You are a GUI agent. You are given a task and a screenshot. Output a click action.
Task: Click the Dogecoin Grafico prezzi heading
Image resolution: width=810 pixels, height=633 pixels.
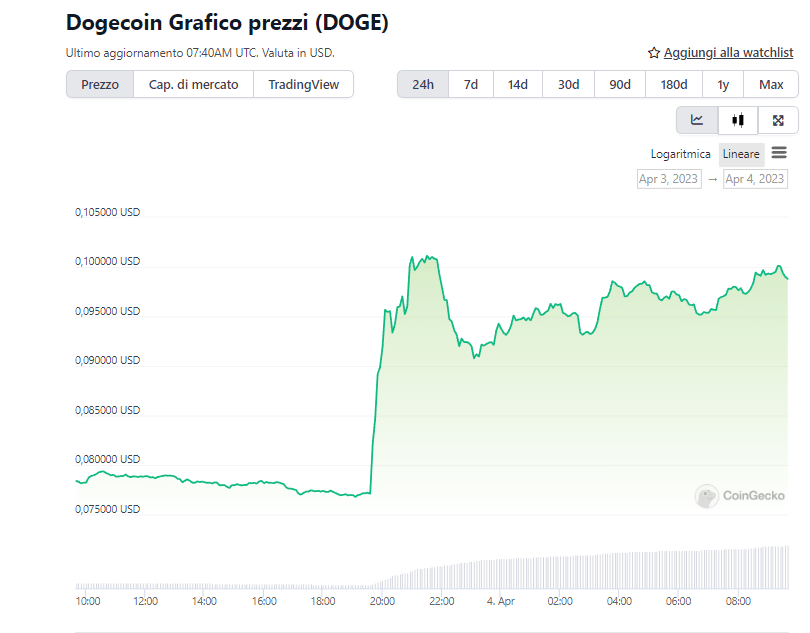pyautogui.click(x=227, y=23)
